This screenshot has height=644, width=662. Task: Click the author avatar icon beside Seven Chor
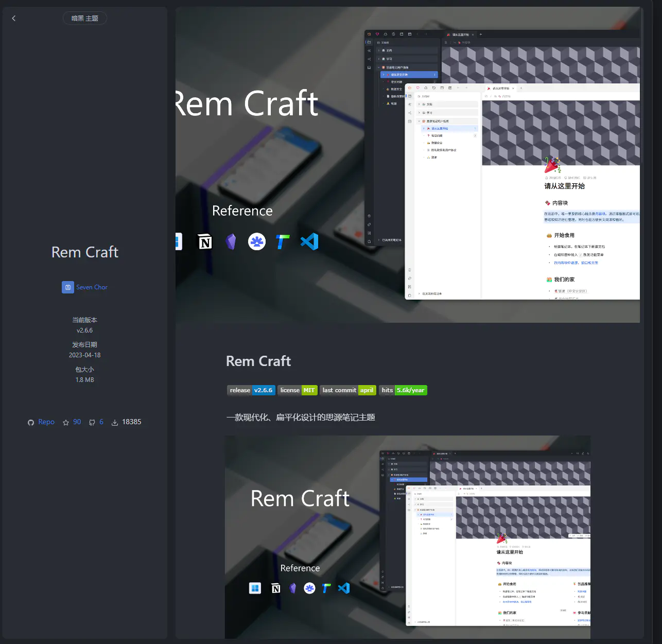point(68,287)
